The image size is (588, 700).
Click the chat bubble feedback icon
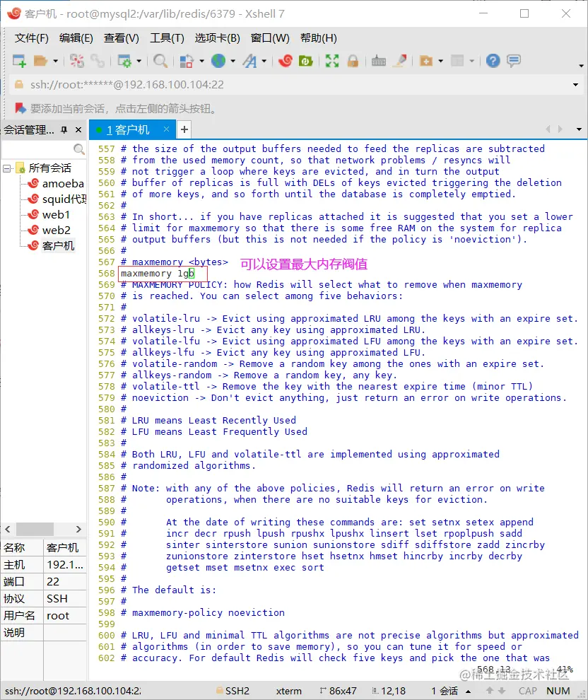[x=514, y=61]
